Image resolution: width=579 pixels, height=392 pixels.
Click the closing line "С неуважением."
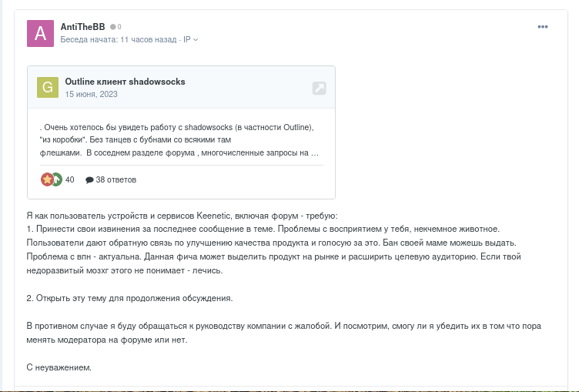(59, 367)
